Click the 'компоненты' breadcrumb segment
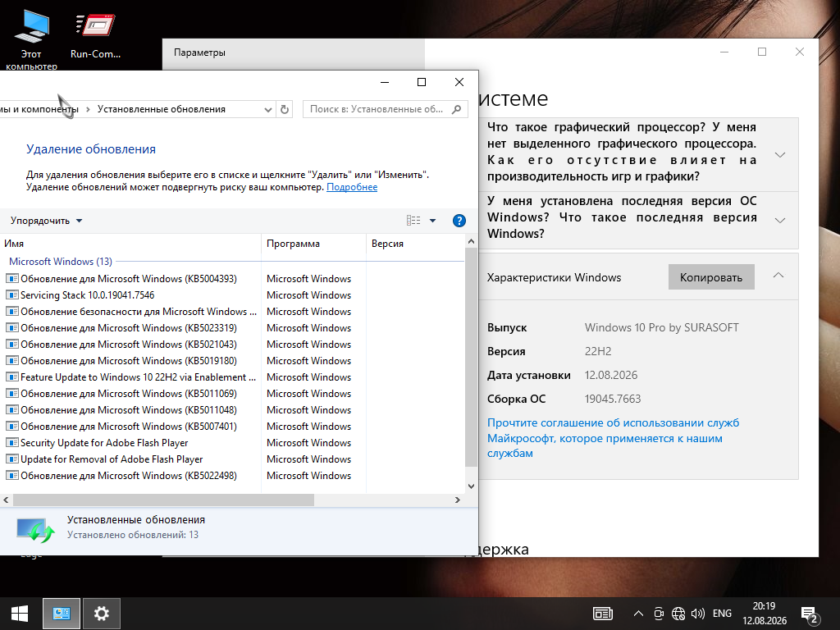840x630 pixels. coord(39,109)
